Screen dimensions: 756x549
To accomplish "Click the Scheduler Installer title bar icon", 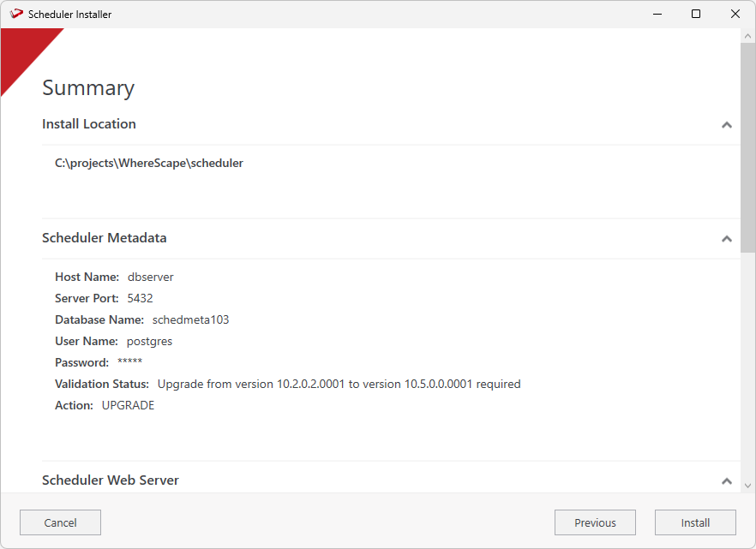I will [x=15, y=14].
